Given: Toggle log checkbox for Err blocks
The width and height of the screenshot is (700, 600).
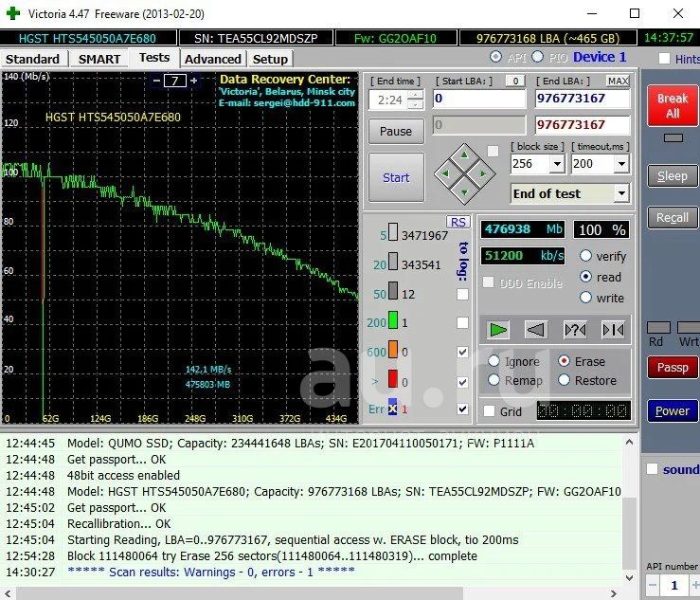Looking at the screenshot, I should point(463,409).
